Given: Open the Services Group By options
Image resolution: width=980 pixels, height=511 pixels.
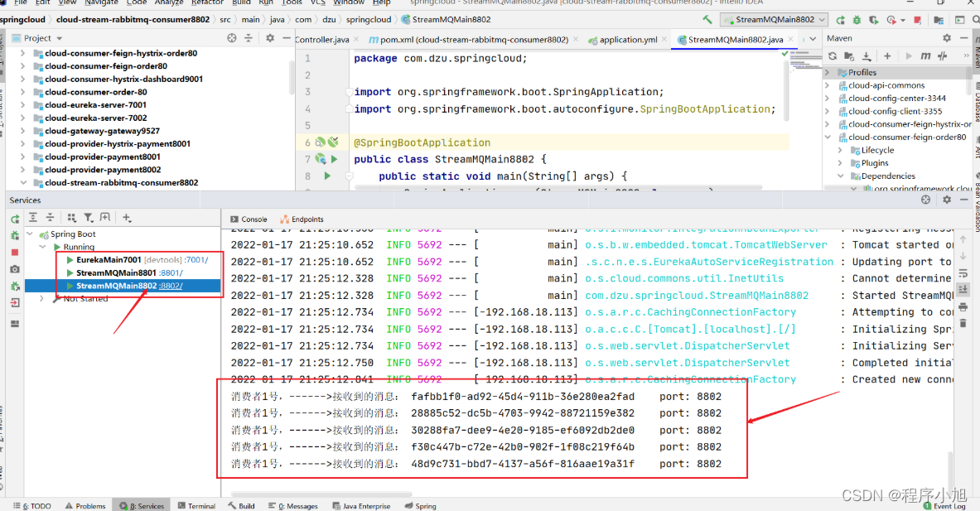Looking at the screenshot, I should coord(72,217).
